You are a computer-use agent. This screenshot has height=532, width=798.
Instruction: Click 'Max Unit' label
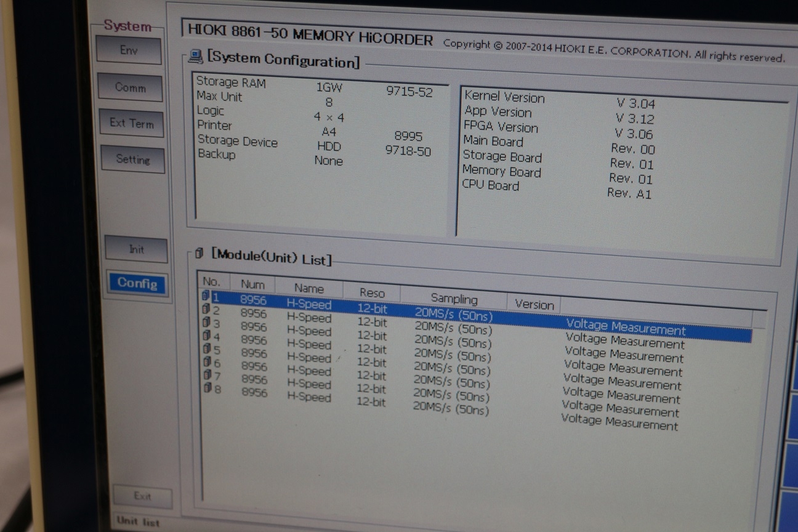tap(219, 97)
